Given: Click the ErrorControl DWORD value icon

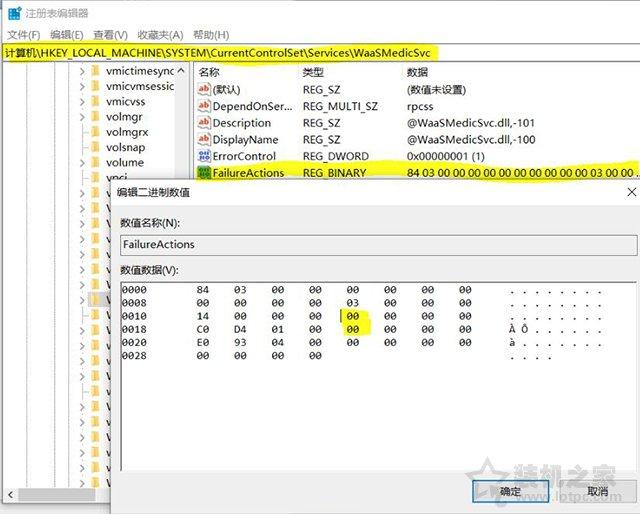Looking at the screenshot, I should (204, 156).
